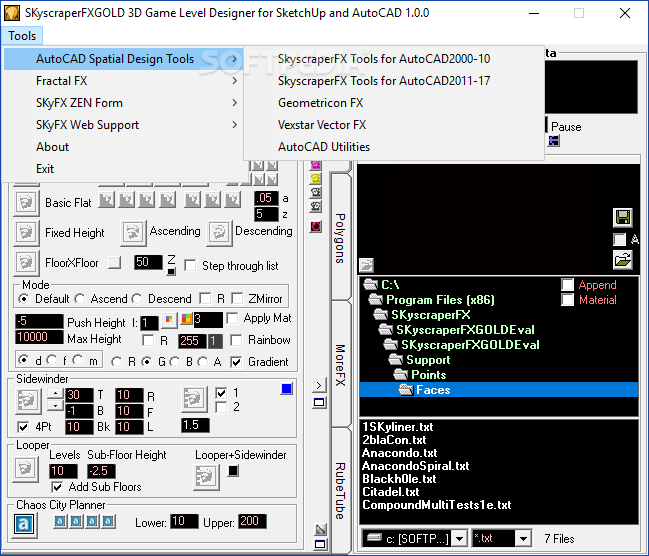Screen dimensions: 649x556
Task: Enable the Append checkbox
Action: pyautogui.click(x=567, y=284)
